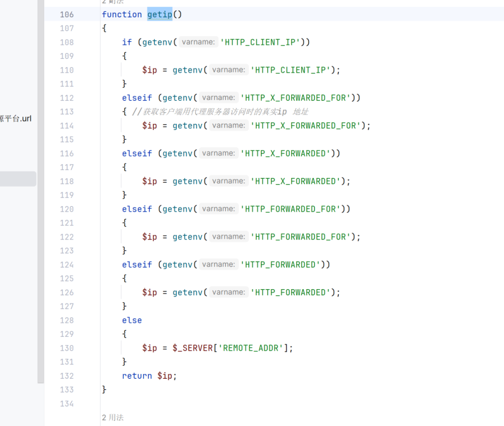Click 'HTTP_X_FORWARDED_FOR' string on line 114
The image size is (504, 426).
[x=306, y=126]
